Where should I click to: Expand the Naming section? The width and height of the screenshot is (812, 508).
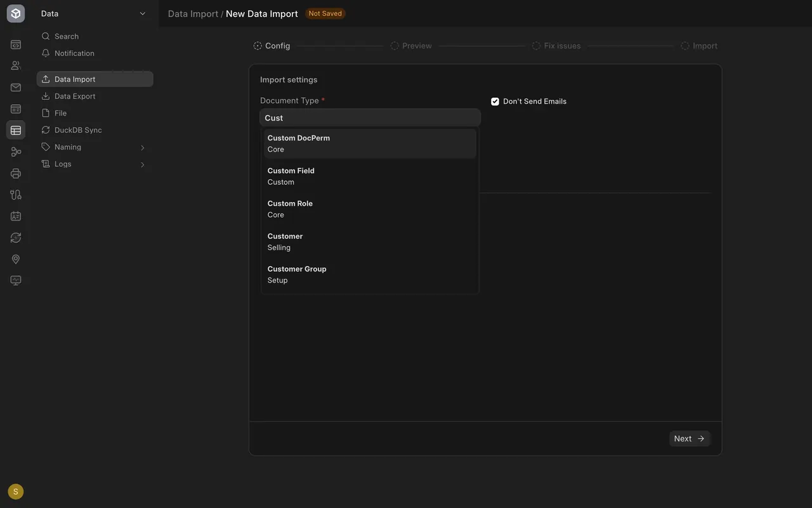95,147
